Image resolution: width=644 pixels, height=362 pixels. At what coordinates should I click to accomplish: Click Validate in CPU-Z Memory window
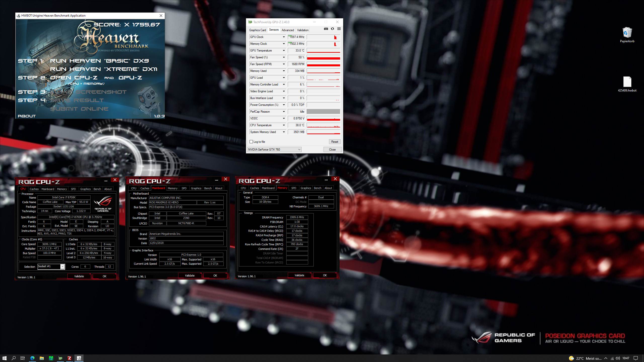click(299, 275)
